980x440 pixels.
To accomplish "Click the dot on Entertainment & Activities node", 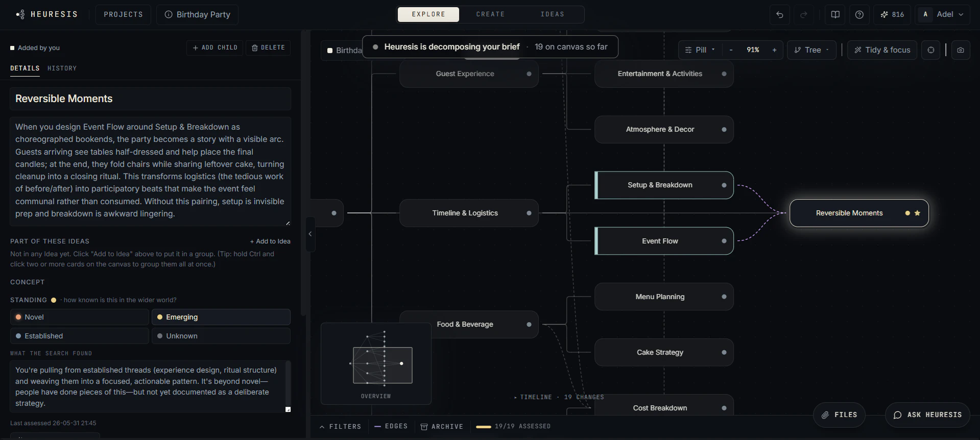I will coord(724,74).
